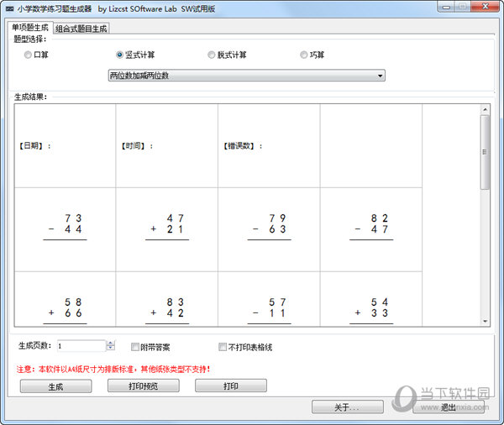Select the 47 + 21 problem cell
The image size is (504, 425).
pyautogui.click(x=167, y=229)
